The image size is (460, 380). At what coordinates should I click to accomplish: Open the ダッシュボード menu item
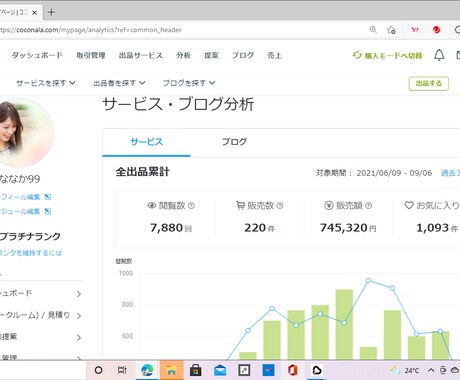pyautogui.click(x=37, y=55)
